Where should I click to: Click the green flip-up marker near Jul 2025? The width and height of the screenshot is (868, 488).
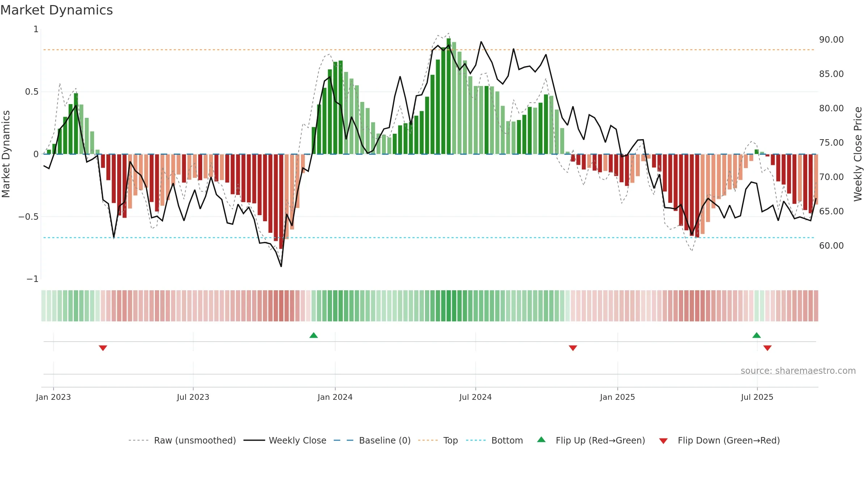[757, 335]
